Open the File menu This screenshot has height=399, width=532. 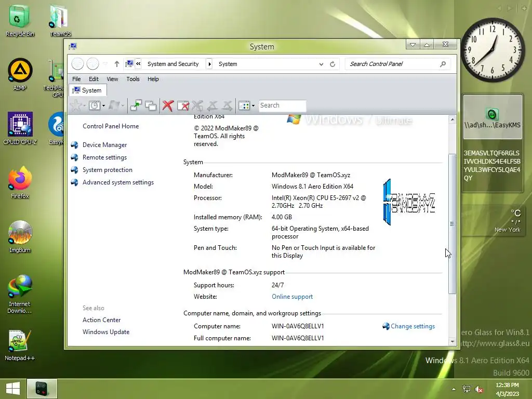tap(76, 79)
